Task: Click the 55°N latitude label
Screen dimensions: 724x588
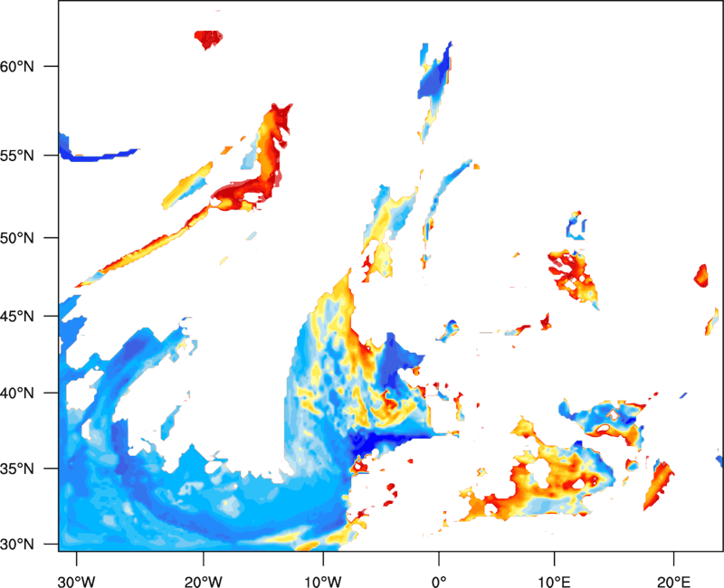Action: [x=16, y=156]
